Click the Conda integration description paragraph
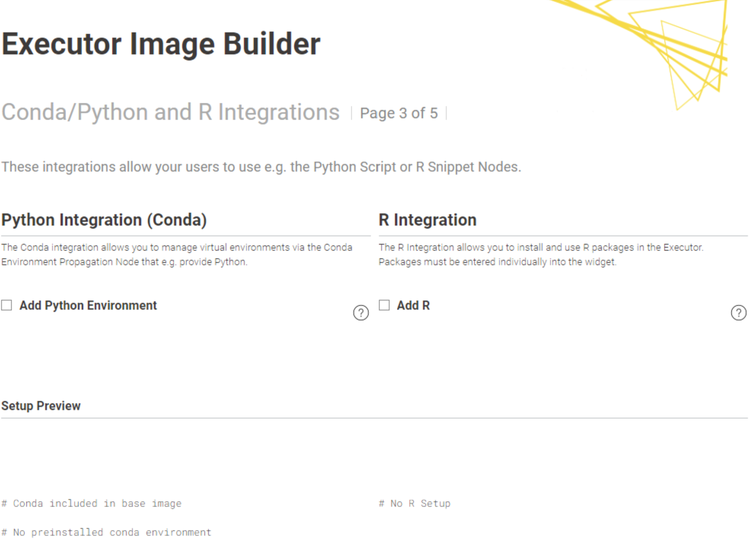This screenshot has width=751, height=560. click(177, 255)
